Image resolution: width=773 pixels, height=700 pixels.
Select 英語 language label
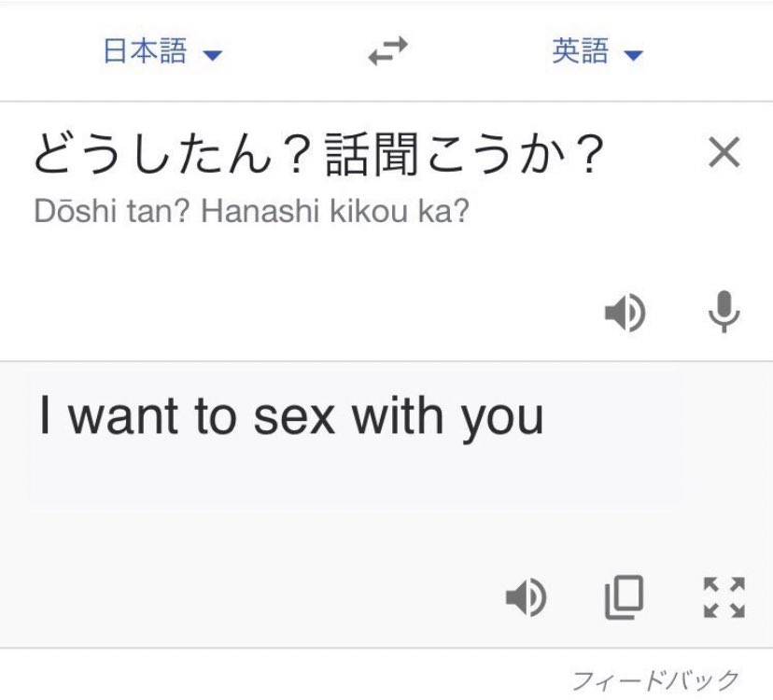coord(581,50)
